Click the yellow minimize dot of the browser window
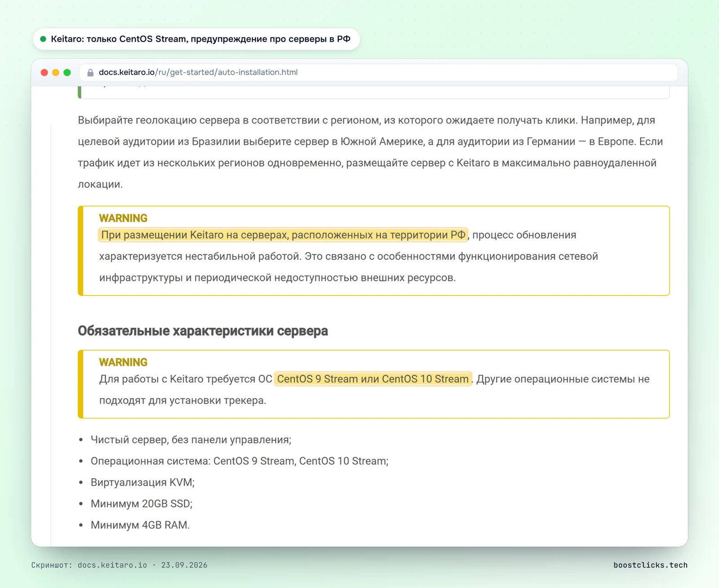The image size is (719, 588). coord(56,72)
